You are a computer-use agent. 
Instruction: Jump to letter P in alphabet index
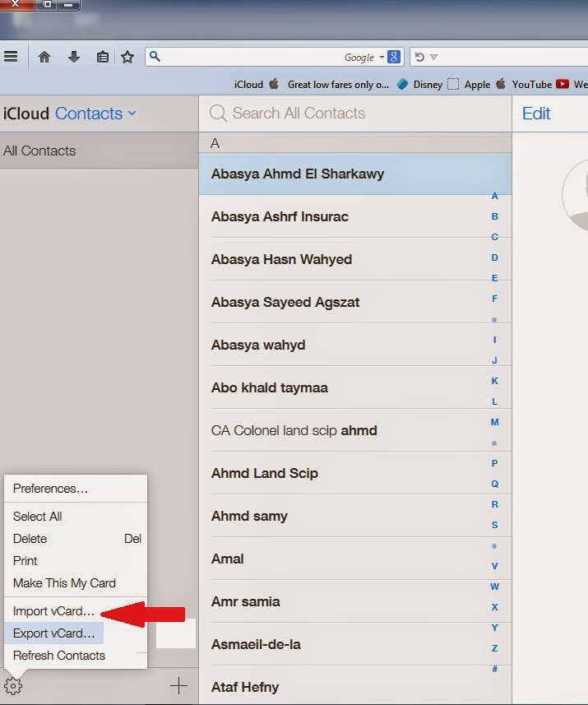pyautogui.click(x=494, y=463)
